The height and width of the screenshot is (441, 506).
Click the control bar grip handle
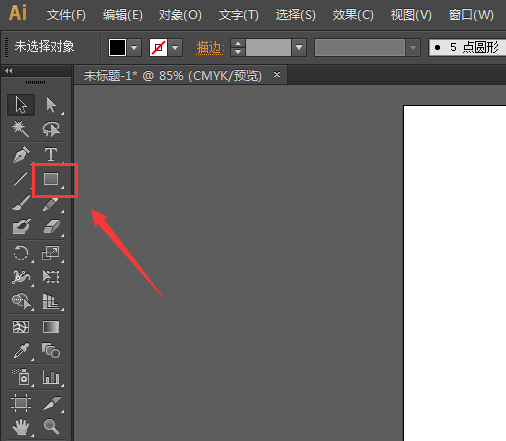[6, 48]
